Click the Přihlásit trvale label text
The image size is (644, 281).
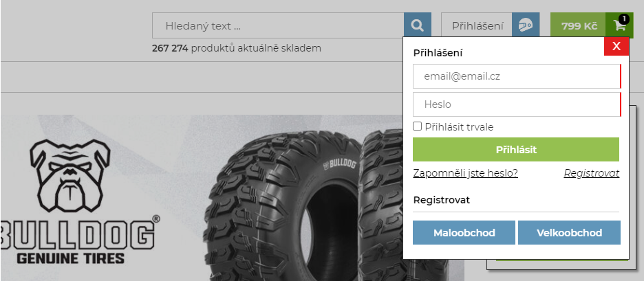pyautogui.click(x=459, y=127)
